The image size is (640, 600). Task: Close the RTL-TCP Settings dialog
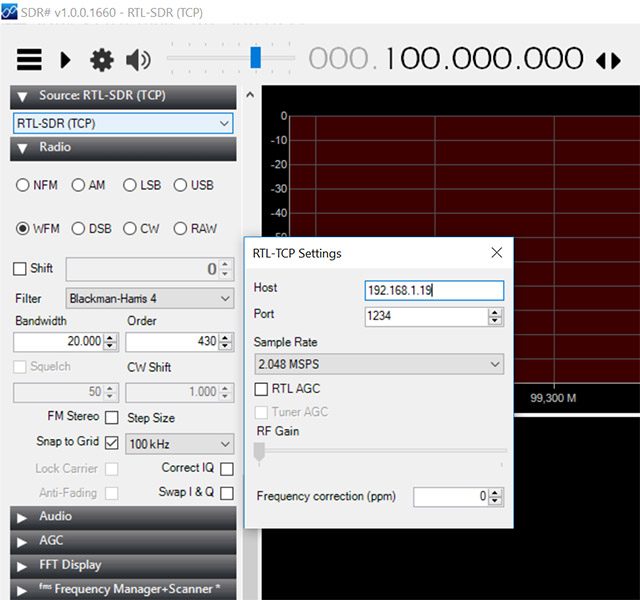(x=496, y=253)
